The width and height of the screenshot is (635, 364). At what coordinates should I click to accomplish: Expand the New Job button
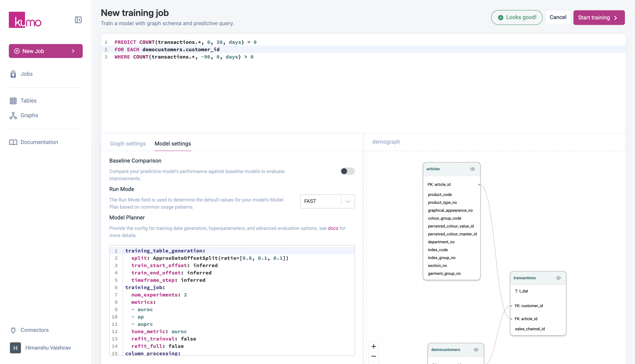click(x=46, y=51)
